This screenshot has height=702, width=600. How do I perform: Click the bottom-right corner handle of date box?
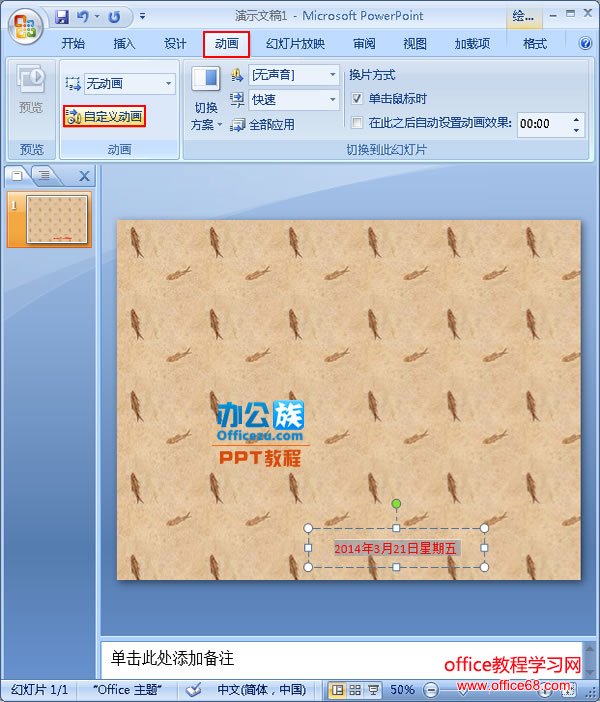tap(484, 567)
